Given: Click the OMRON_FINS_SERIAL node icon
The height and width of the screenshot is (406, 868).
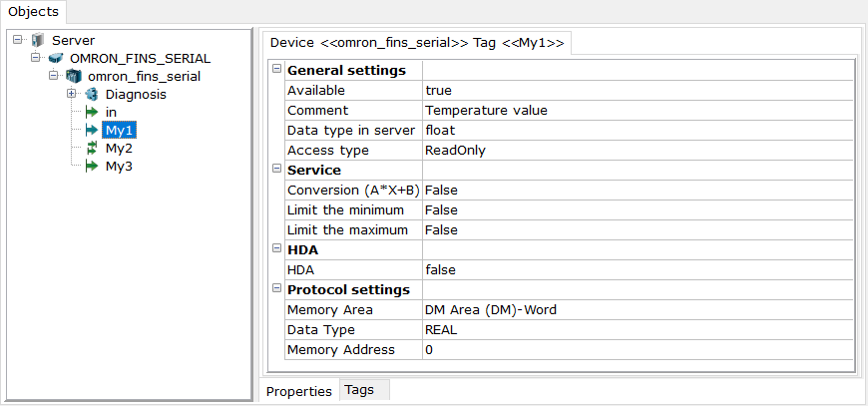Looking at the screenshot, I should coord(55,58).
